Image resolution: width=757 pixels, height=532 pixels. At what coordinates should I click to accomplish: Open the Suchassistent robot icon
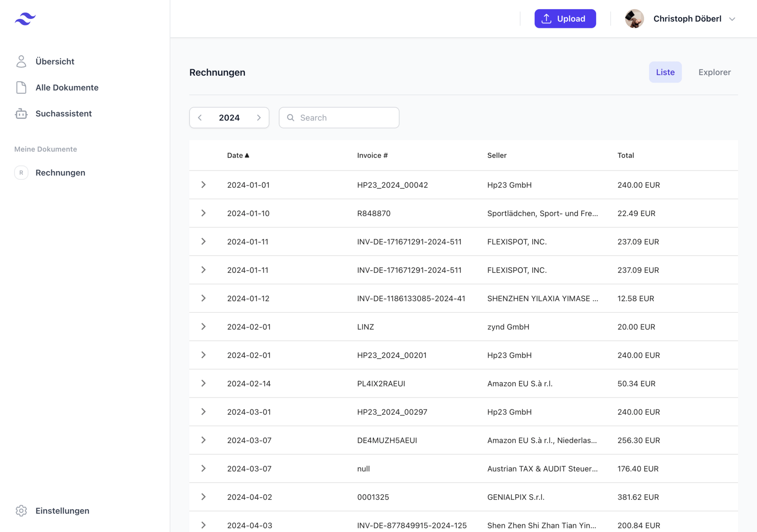click(21, 113)
